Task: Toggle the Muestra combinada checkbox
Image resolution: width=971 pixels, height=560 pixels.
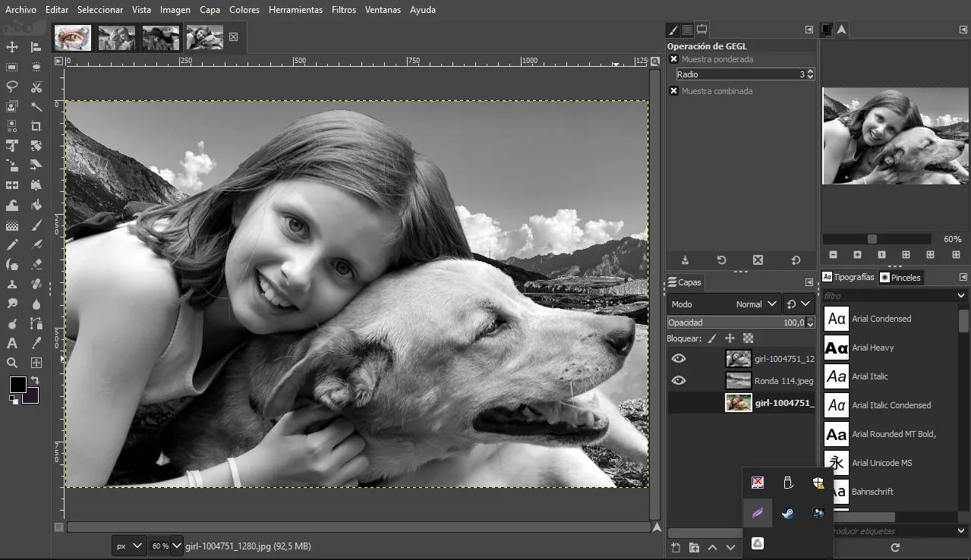Action: tap(673, 91)
